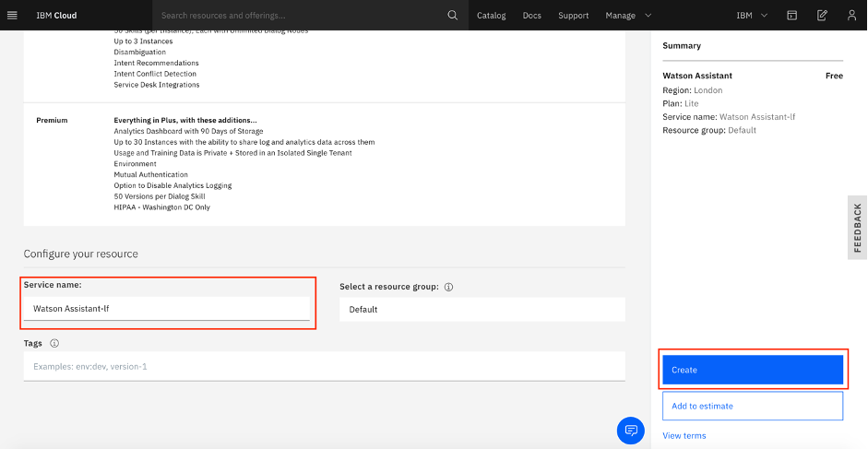Open the IBM Cloud Shell icon
The height and width of the screenshot is (449, 868).
click(x=792, y=15)
